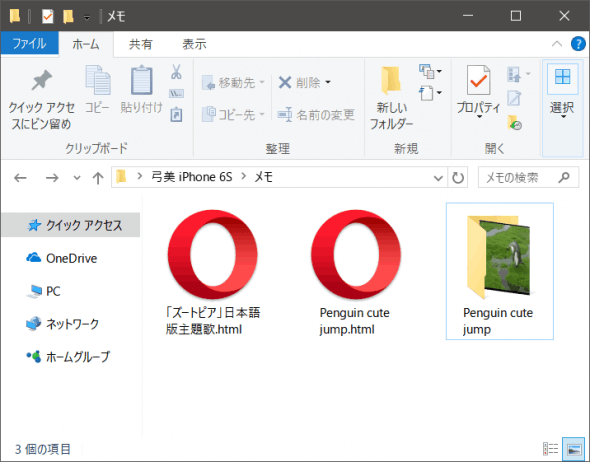Refresh the メモ folder view
Viewport: 590px width, 462px height.
(458, 178)
